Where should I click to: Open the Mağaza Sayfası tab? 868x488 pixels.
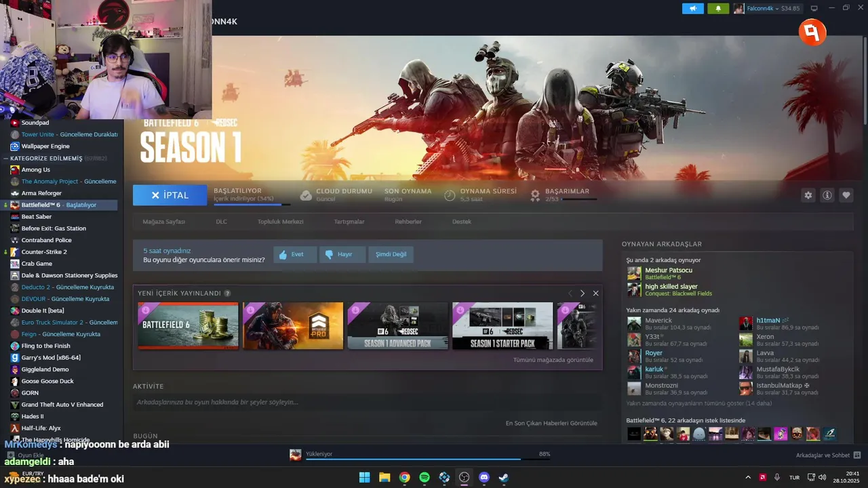click(x=163, y=222)
